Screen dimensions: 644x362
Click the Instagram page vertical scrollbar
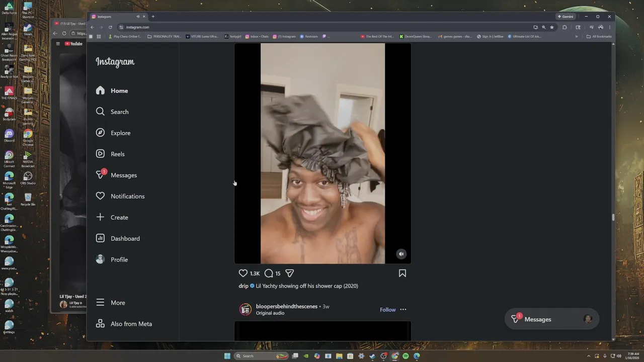613,217
